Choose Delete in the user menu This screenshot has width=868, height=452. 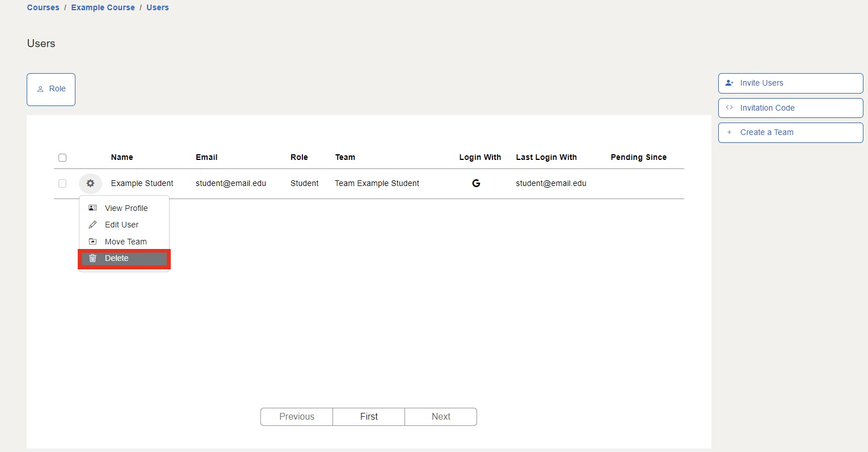(x=124, y=259)
